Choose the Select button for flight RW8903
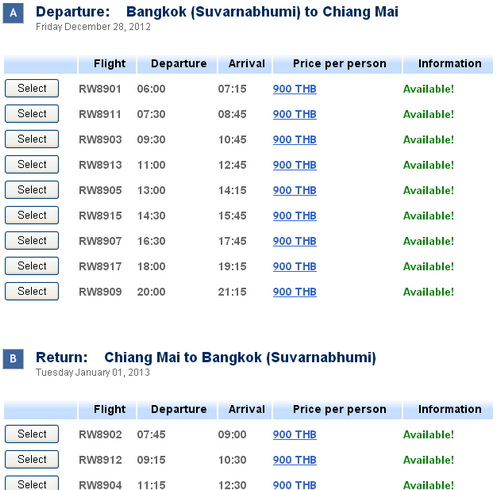The height and width of the screenshot is (490, 500). 32,139
